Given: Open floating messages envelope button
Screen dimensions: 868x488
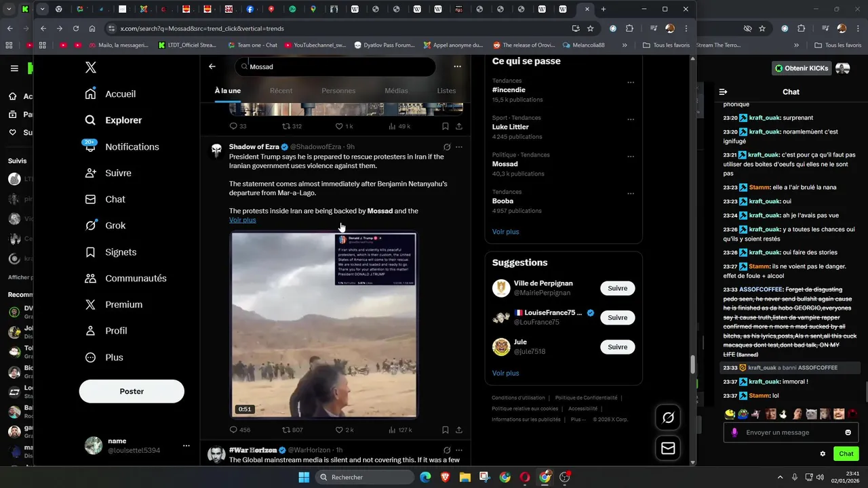Looking at the screenshot, I should (668, 449).
